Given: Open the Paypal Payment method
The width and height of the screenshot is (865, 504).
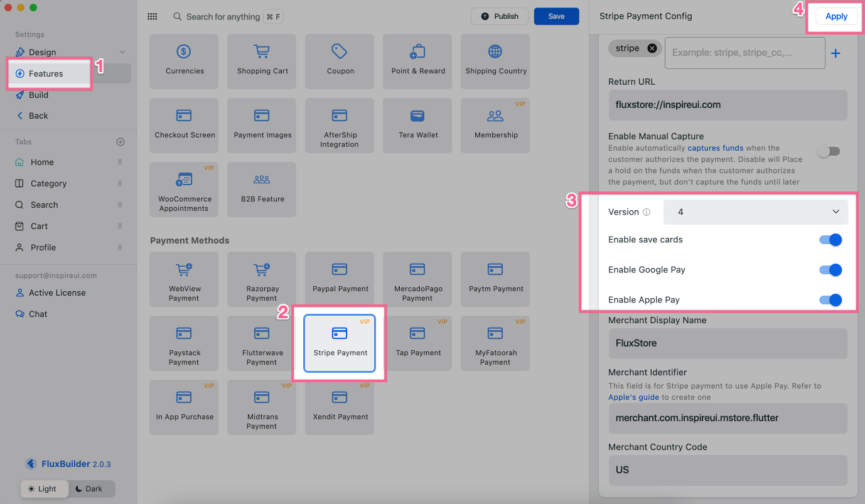Looking at the screenshot, I should click(340, 278).
